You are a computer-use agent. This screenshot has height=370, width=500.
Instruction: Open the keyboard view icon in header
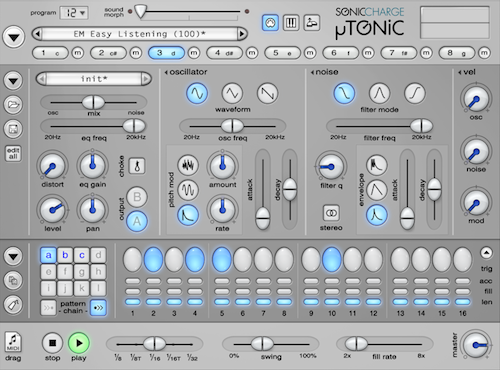[291, 23]
